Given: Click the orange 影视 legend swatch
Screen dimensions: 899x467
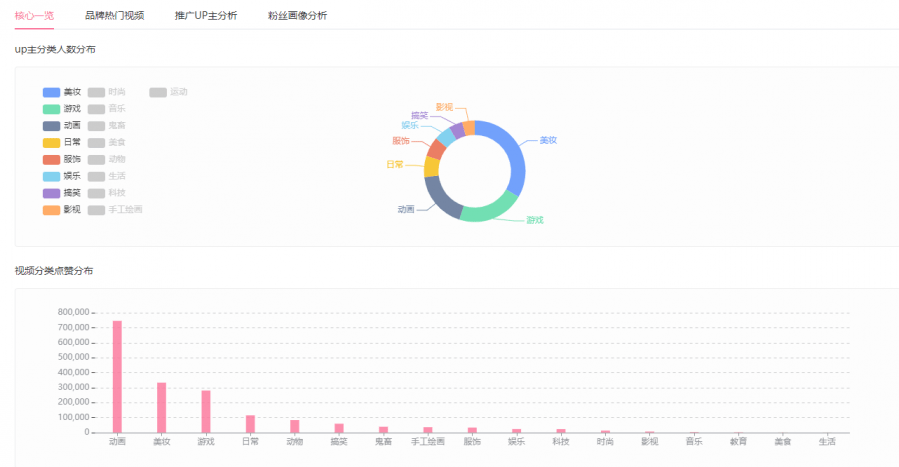Looking at the screenshot, I should [x=52, y=210].
